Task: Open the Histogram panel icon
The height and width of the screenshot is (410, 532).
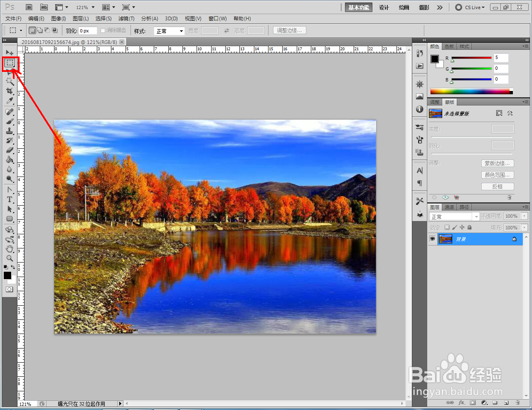Action: tap(420, 96)
